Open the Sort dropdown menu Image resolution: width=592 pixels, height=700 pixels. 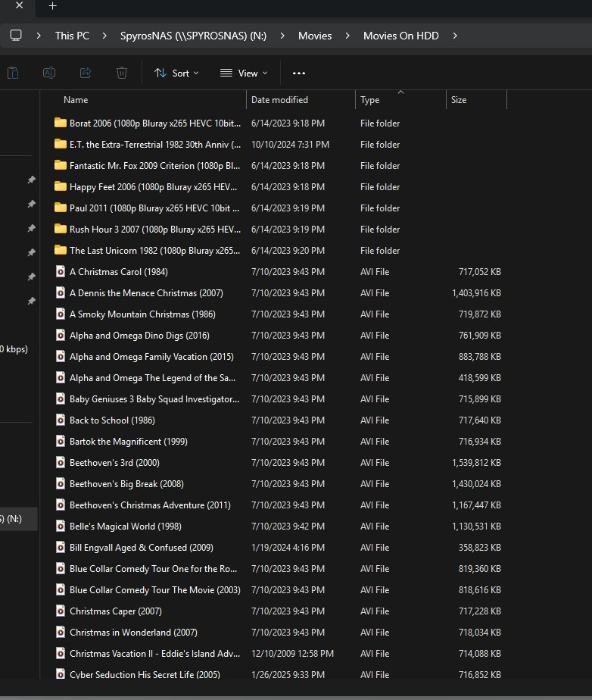176,73
